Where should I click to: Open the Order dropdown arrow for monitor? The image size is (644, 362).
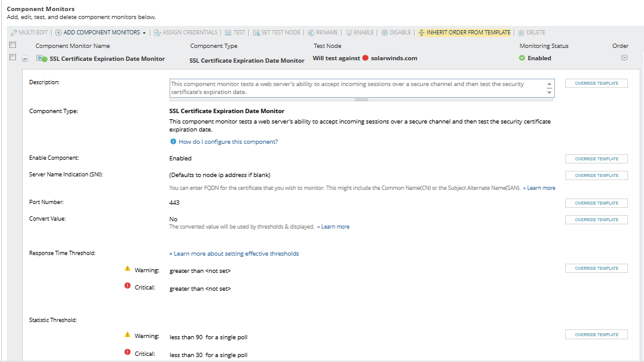[624, 58]
